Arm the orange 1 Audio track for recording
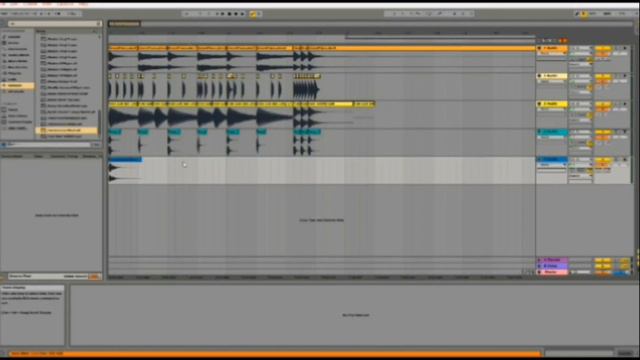Viewport: 640px width, 360px height. (x=624, y=49)
